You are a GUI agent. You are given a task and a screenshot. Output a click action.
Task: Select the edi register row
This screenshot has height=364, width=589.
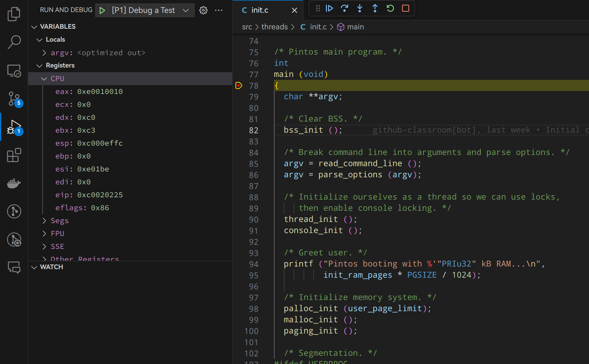[x=130, y=182]
